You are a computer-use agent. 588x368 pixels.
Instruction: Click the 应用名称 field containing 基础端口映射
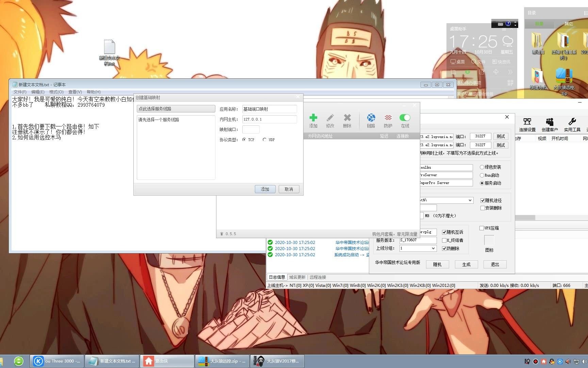coord(269,109)
